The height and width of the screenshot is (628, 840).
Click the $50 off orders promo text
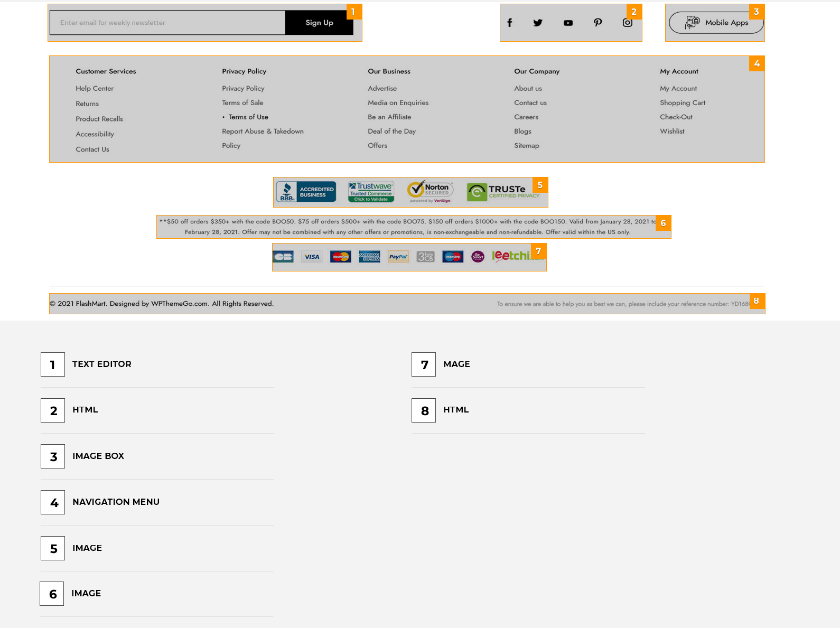pyautogui.click(x=408, y=227)
